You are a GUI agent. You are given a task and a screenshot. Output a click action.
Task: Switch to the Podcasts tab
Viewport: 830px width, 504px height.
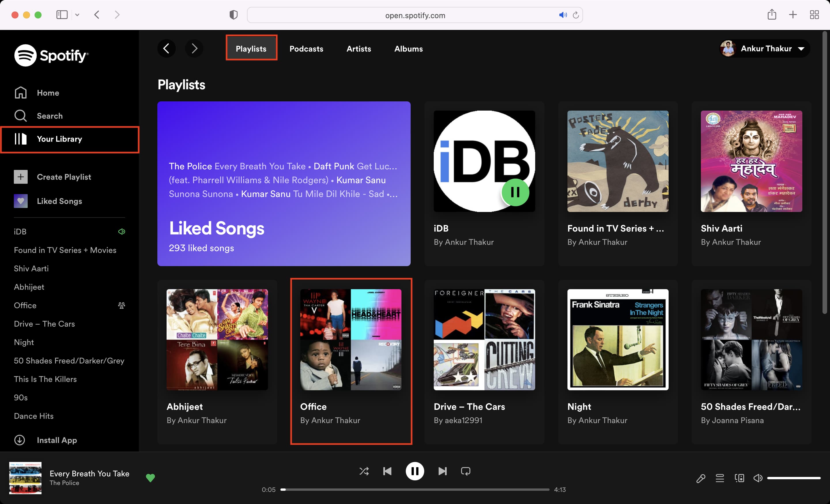[x=306, y=49]
